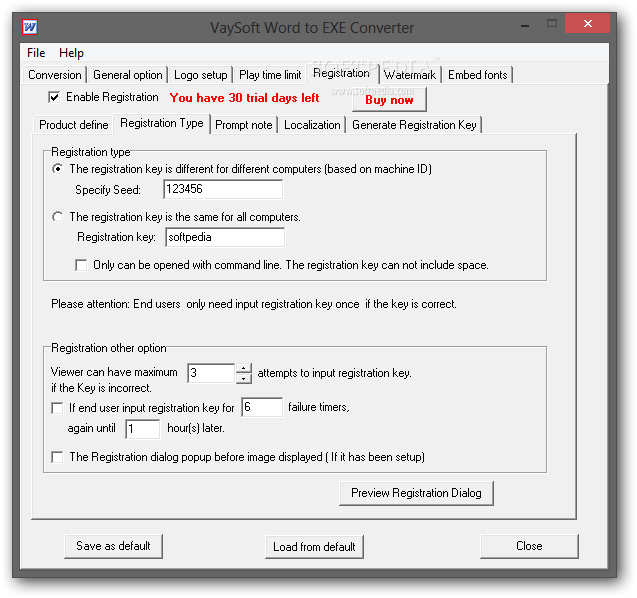Open the File menu

coord(36,53)
